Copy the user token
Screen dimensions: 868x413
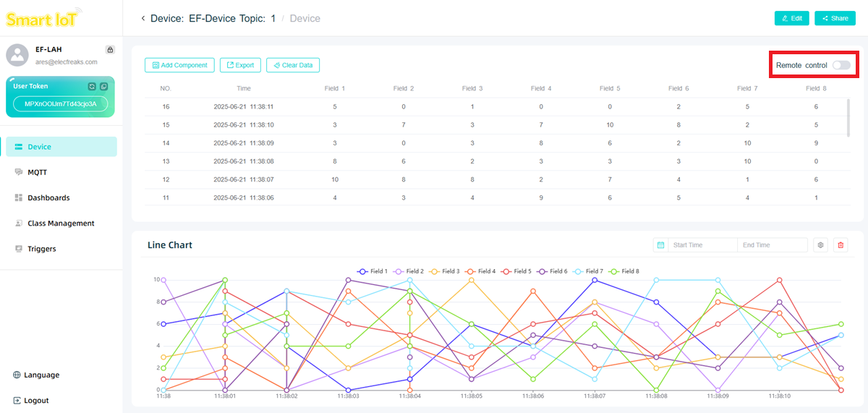(x=103, y=86)
